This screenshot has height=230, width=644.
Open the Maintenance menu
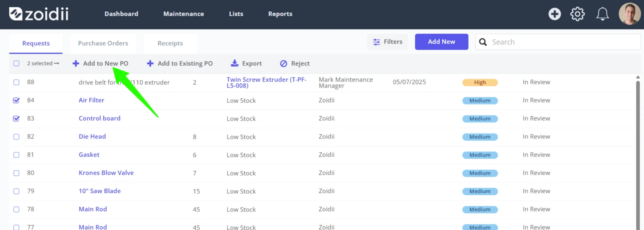[x=184, y=14]
